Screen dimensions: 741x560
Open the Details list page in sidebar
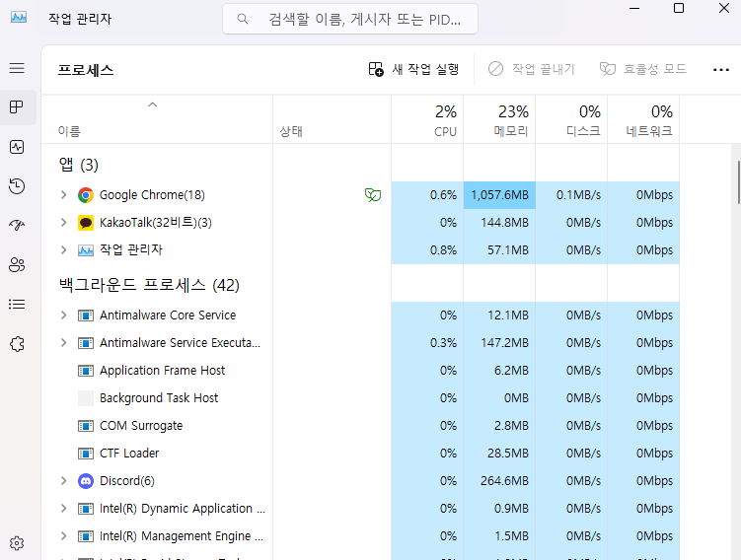click(17, 304)
